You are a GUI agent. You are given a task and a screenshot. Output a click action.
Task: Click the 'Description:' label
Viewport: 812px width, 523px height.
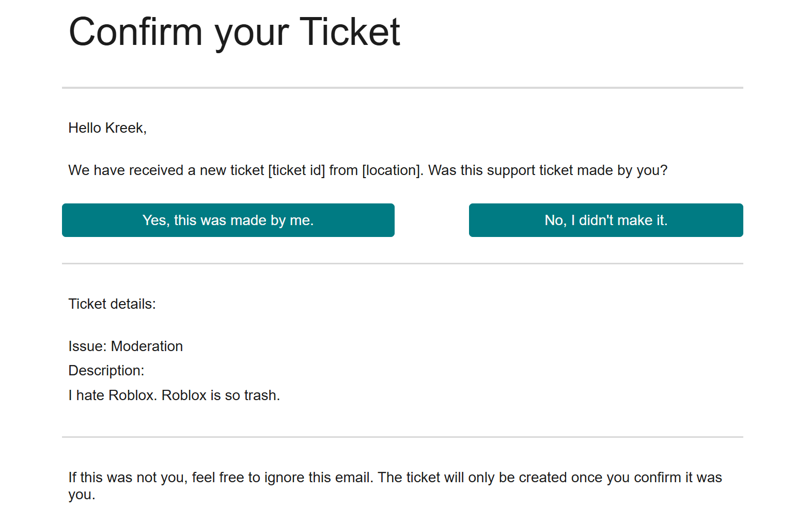pyautogui.click(x=106, y=371)
